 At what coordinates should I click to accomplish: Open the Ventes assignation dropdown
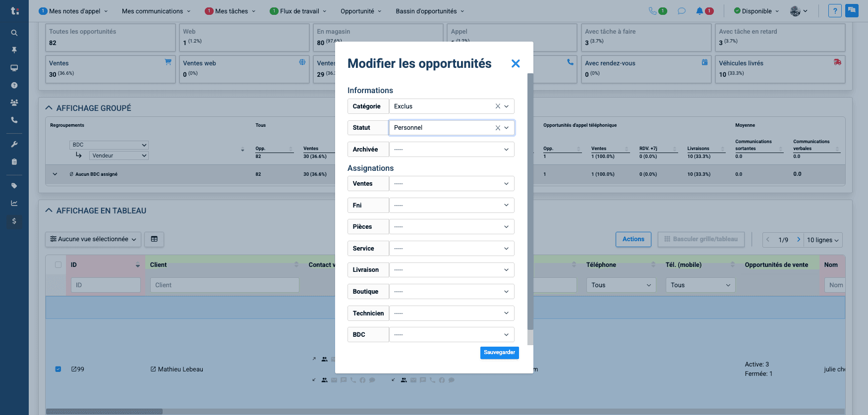[x=452, y=184]
